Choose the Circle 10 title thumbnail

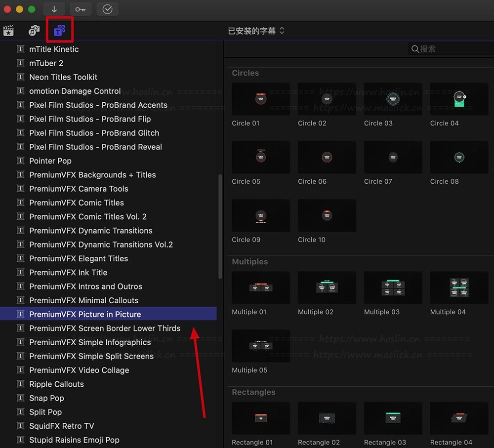click(x=327, y=215)
